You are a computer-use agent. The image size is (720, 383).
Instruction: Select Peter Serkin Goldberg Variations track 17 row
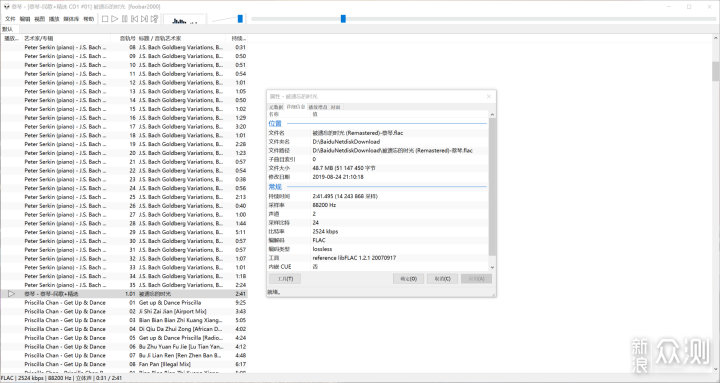(x=124, y=126)
